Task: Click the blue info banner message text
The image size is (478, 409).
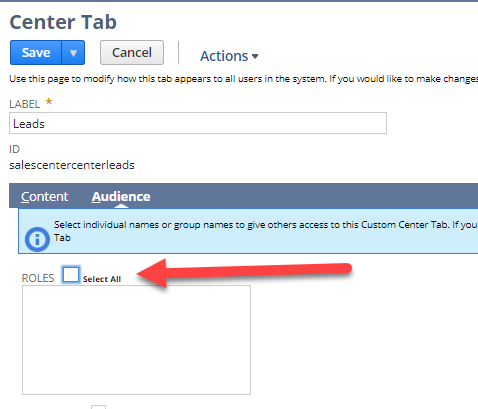Action: click(x=266, y=231)
